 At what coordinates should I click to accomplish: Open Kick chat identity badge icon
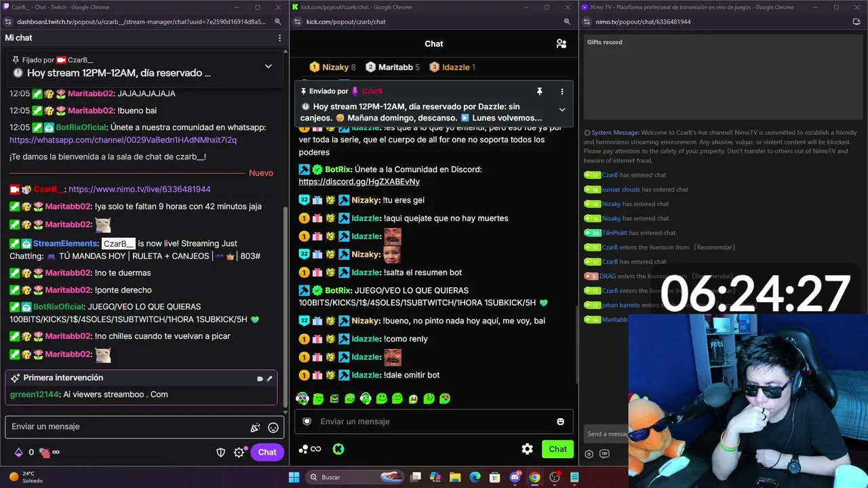tap(307, 422)
